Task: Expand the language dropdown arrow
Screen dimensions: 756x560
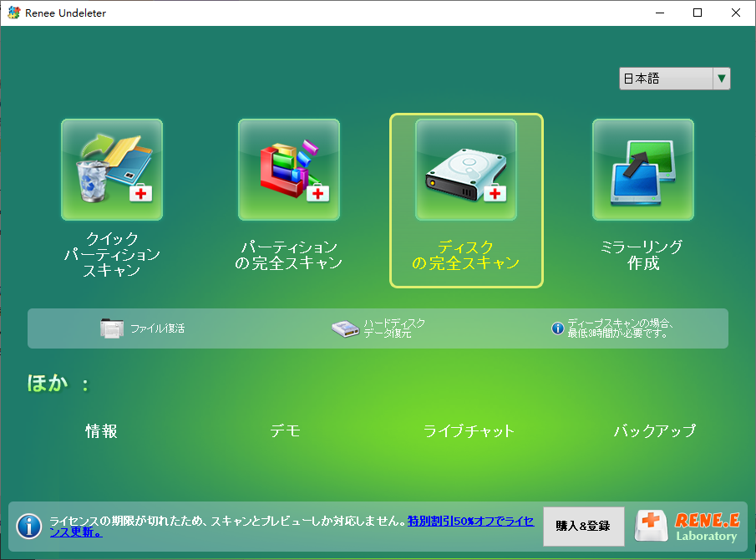Action: pos(722,79)
